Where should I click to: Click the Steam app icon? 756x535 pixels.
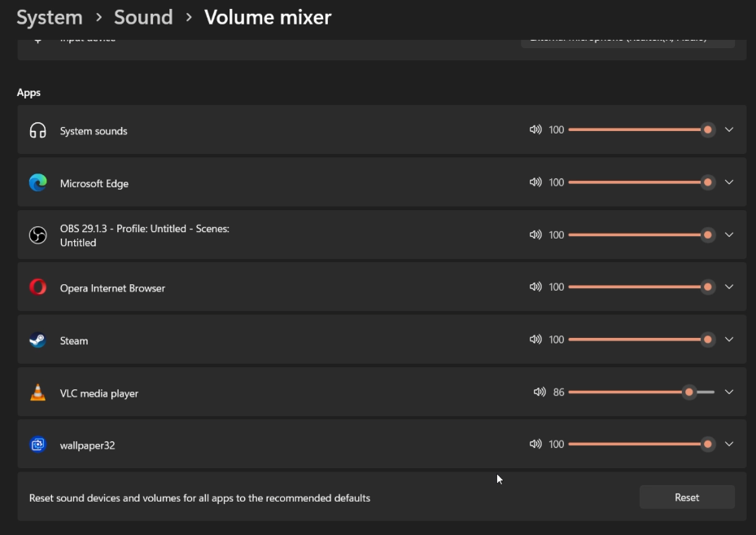[x=37, y=340]
